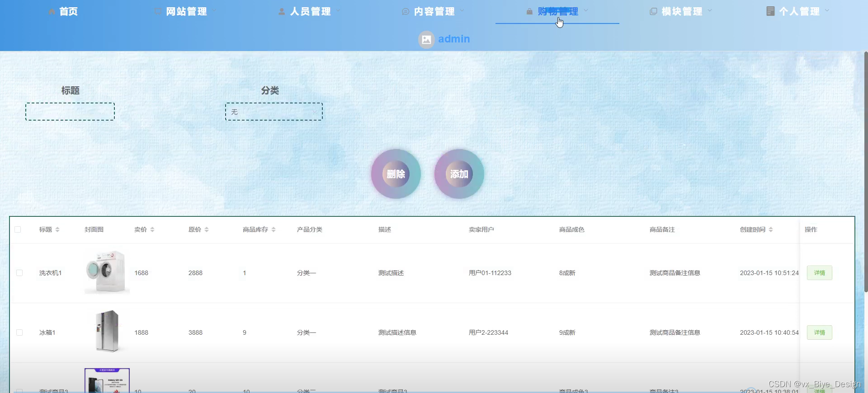Click the seller 用户01-112233 cell
Screen dimensions: 868x393
[490, 273]
